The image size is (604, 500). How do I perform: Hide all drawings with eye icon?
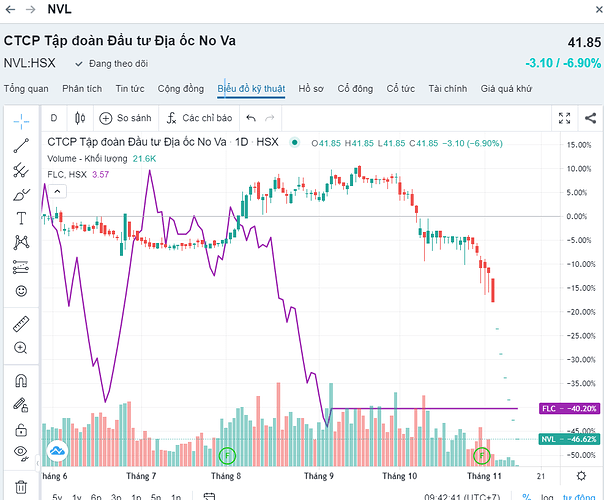coord(21,453)
